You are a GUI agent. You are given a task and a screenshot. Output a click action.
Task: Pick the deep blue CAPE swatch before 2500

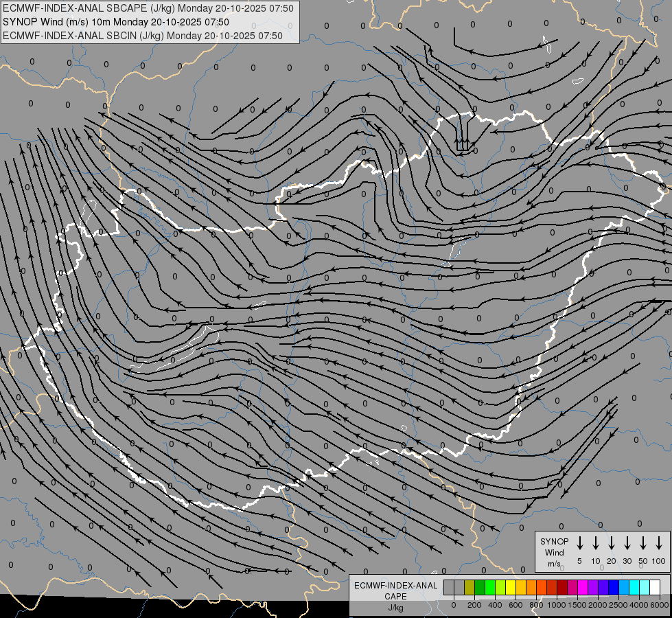[x=614, y=588]
